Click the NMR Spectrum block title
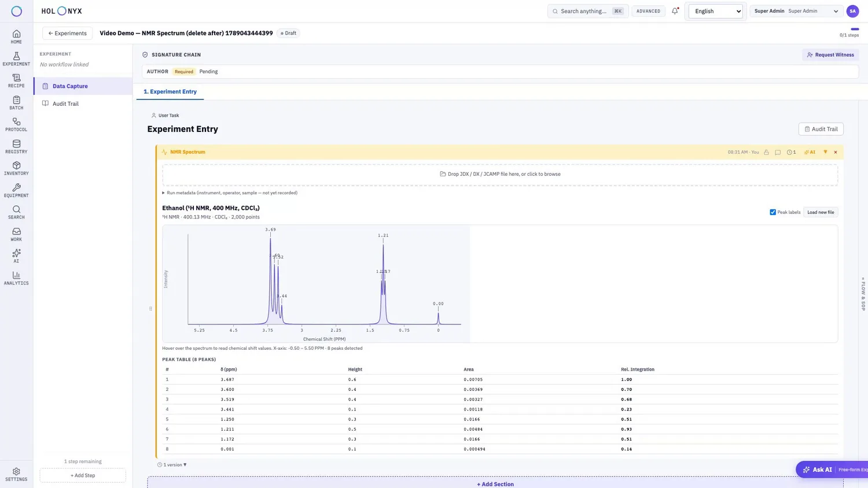Screen dimensions: 868x488 [x=187, y=152]
